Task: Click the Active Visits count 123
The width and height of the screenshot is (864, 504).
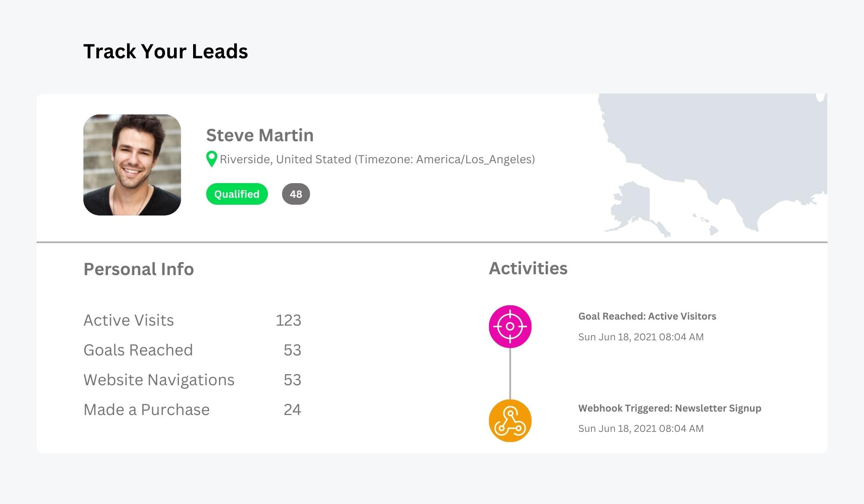Action: [x=288, y=320]
